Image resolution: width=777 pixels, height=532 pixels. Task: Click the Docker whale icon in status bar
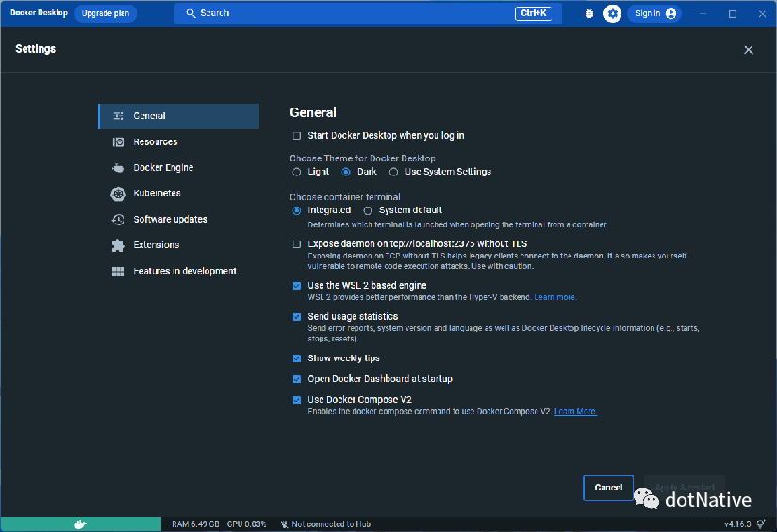(x=80, y=524)
